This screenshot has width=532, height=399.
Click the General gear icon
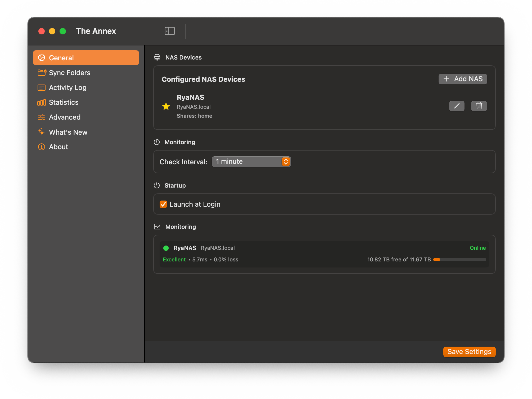(x=42, y=58)
